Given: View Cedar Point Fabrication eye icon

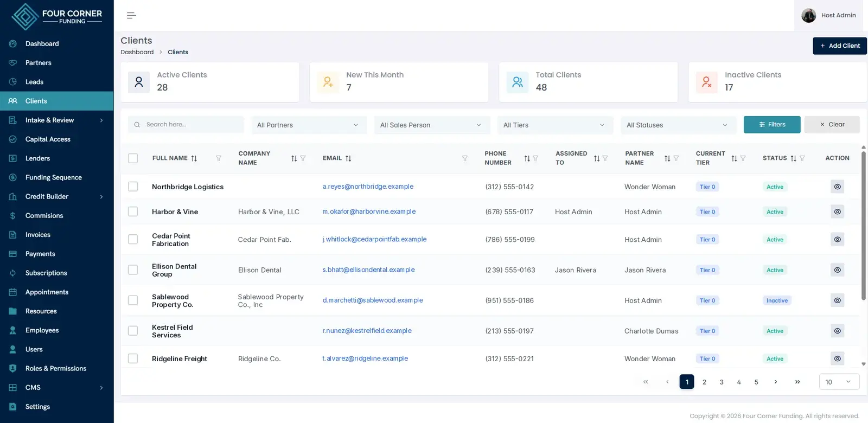Looking at the screenshot, I should [837, 239].
